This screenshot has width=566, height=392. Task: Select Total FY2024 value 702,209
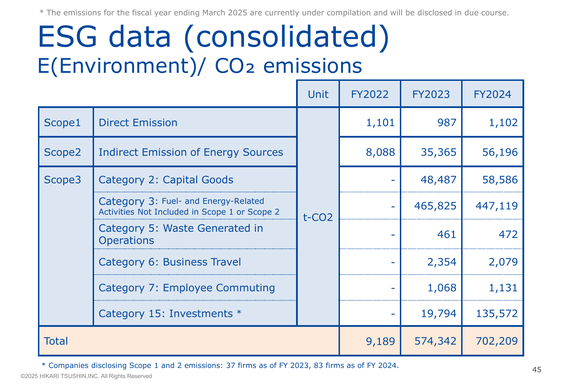[x=497, y=341]
